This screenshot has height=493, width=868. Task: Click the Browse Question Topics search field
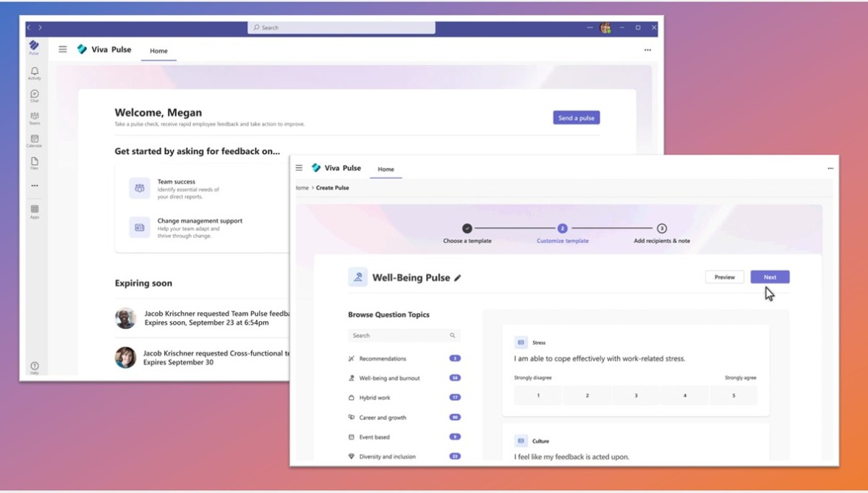point(404,335)
